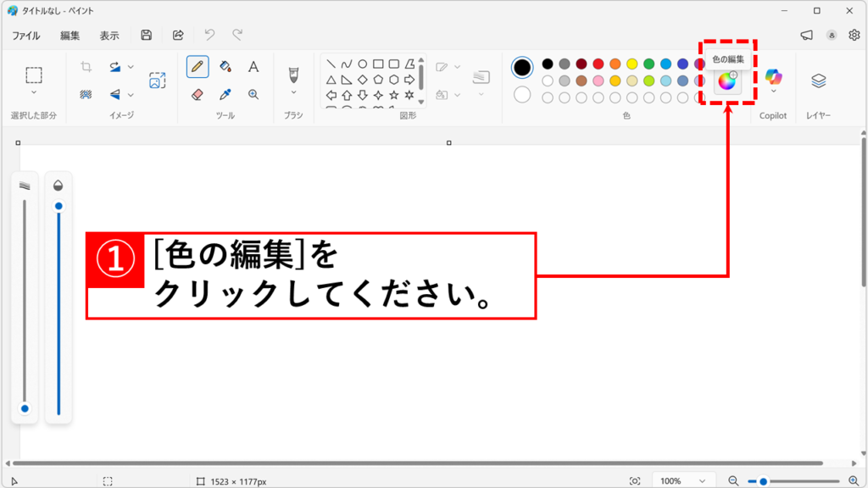Screen dimensions: 868x488
Task: Select the Color picker tool
Action: pyautogui.click(x=224, y=94)
